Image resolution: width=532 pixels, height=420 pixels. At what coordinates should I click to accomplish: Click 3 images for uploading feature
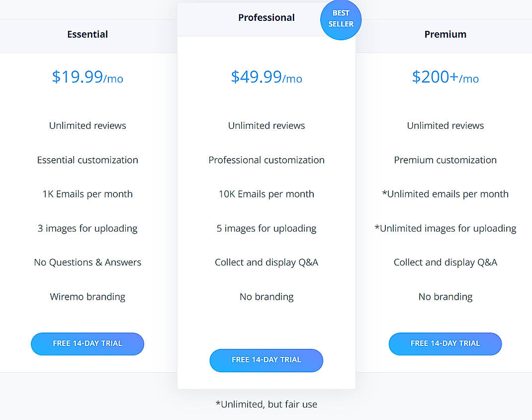(88, 228)
